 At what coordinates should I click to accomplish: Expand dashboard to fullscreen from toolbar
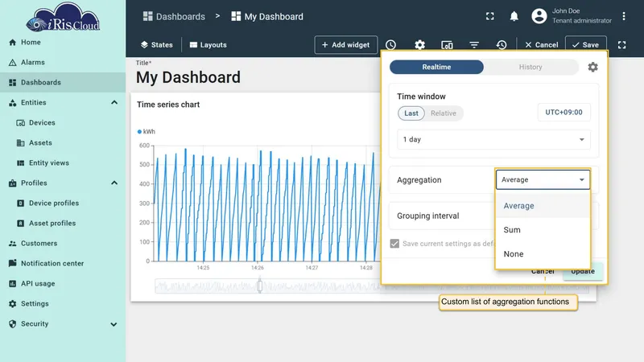tap(621, 45)
